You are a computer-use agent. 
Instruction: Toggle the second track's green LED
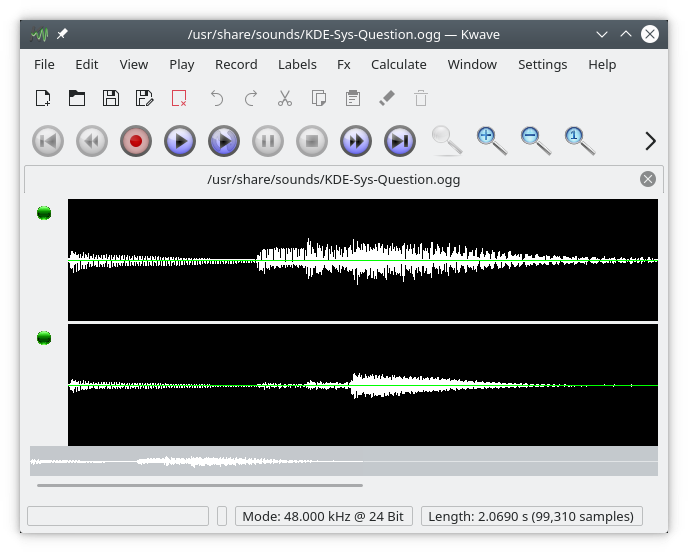[x=44, y=338]
